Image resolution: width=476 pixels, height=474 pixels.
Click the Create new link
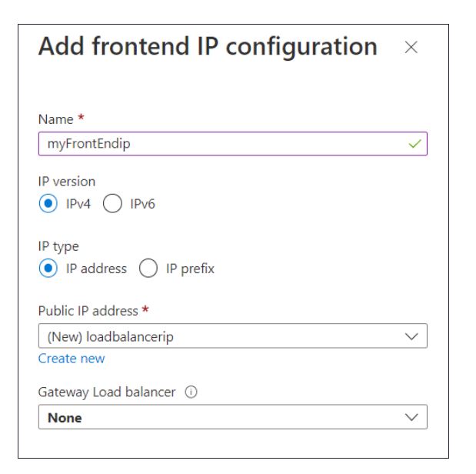pos(72,359)
